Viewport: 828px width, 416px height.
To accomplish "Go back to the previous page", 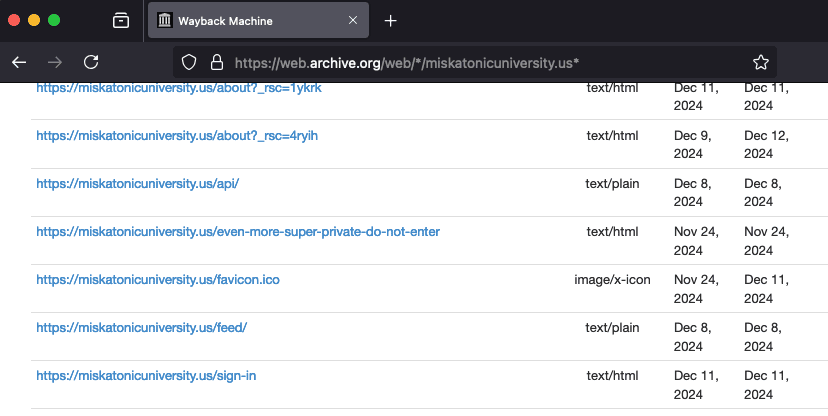I will point(19,62).
